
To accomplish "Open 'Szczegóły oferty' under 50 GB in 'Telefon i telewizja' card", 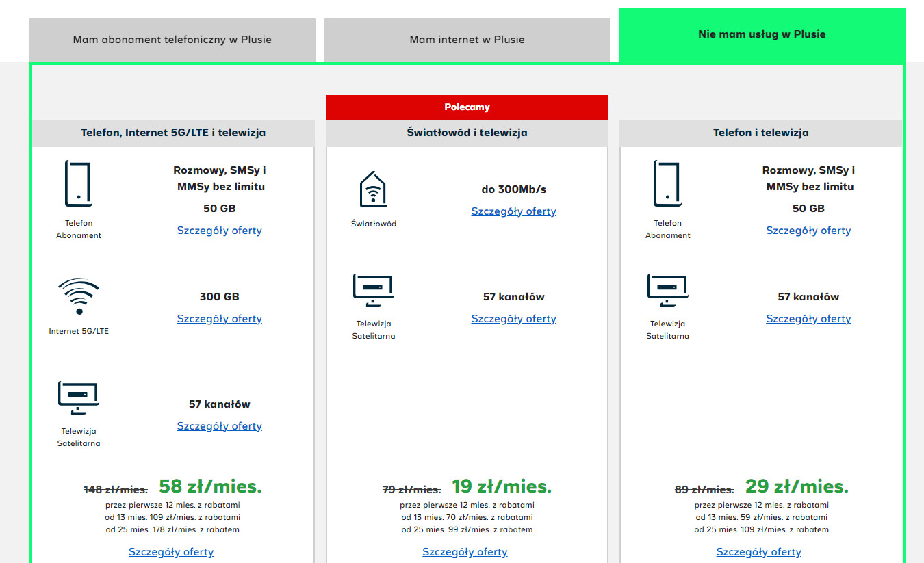I will tap(808, 231).
